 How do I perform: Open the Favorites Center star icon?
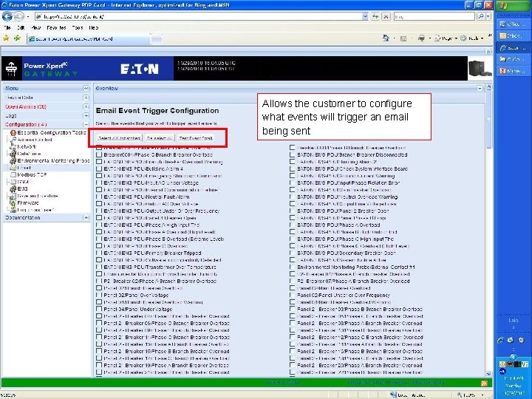[x=6, y=38]
